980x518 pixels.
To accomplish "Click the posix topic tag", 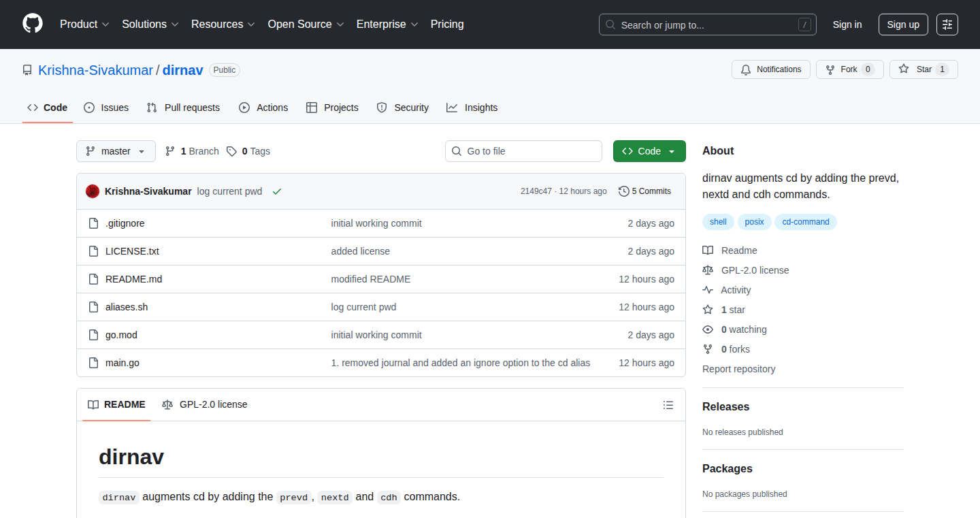I will [754, 222].
